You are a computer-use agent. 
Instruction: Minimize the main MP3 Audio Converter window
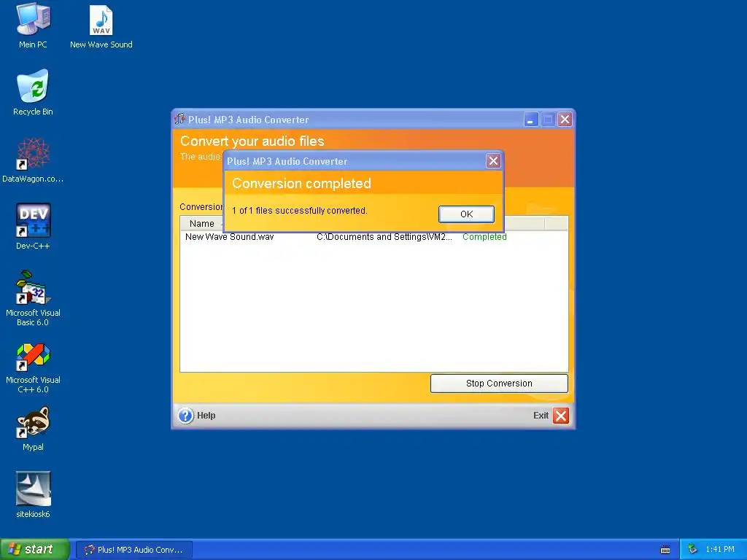coord(531,120)
